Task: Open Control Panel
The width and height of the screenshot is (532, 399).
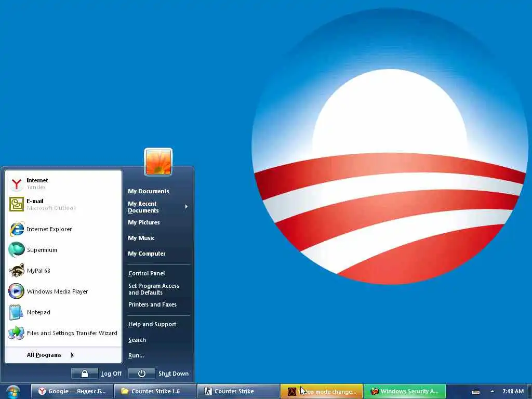Action: coord(147,273)
